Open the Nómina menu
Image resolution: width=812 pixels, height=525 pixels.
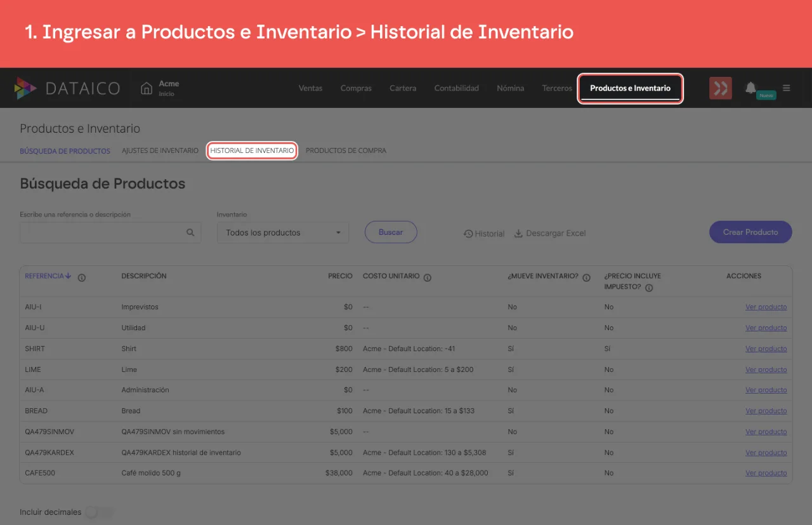(x=511, y=88)
